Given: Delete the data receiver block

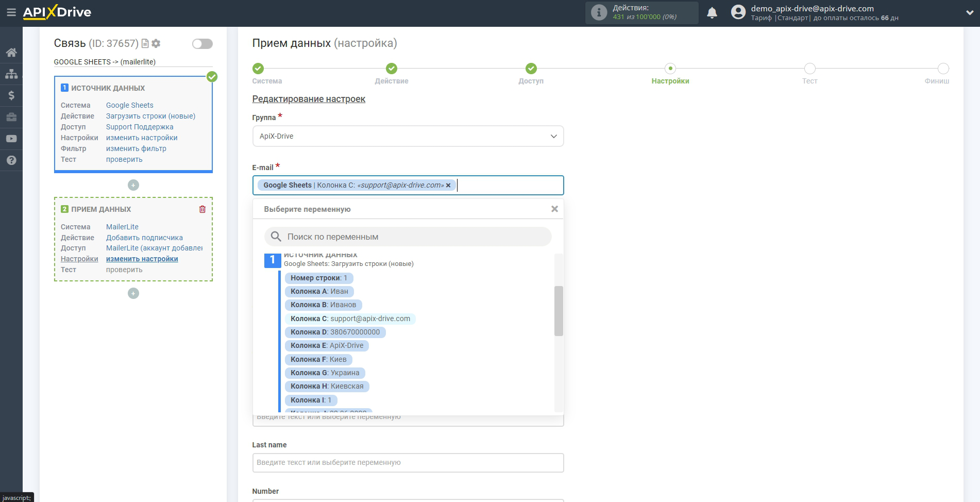Looking at the screenshot, I should (202, 209).
